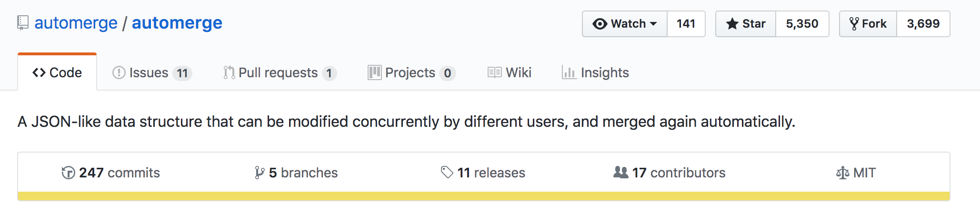This screenshot has width=980, height=206.
Task: Click the repository description text
Action: (406, 122)
